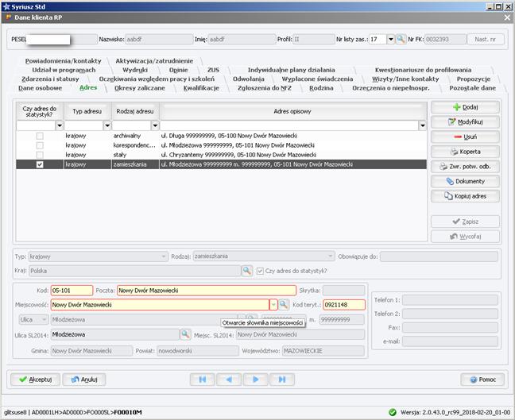This screenshot has height=420, width=515.
Task: Click Dodaj button with green plus
Action: tap(465, 107)
